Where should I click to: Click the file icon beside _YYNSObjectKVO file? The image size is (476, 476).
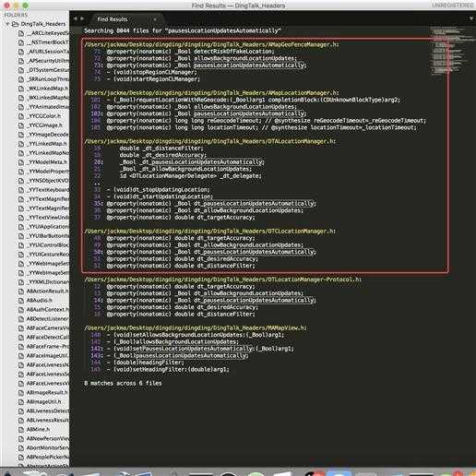pyautogui.click(x=21, y=181)
